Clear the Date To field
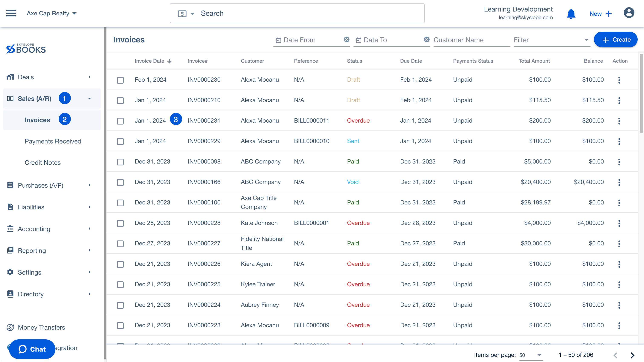 point(427,39)
